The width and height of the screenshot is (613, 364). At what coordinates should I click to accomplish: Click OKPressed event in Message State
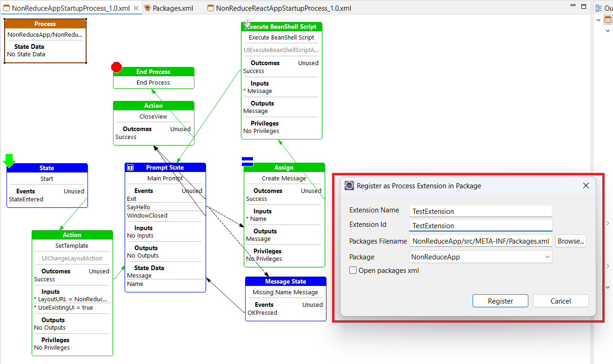262,312
